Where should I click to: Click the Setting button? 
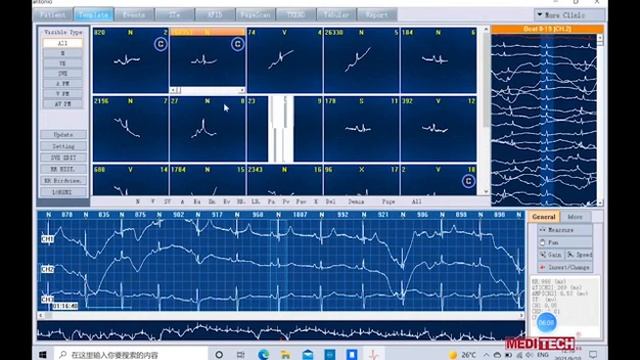click(63, 146)
